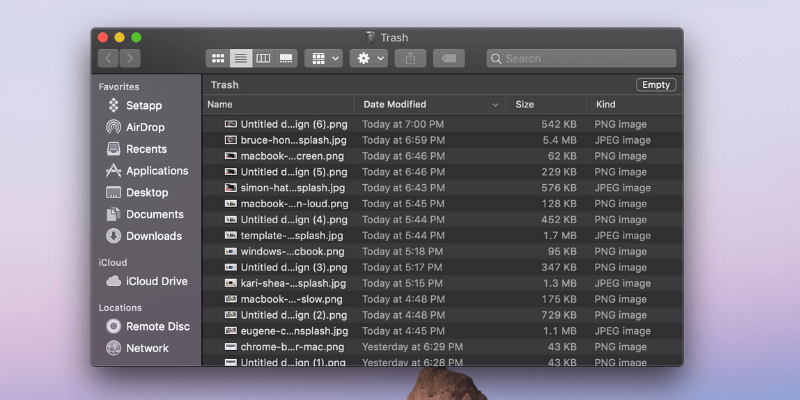The image size is (800, 400).
Task: Go forward with the right chevron button
Action: click(x=130, y=58)
